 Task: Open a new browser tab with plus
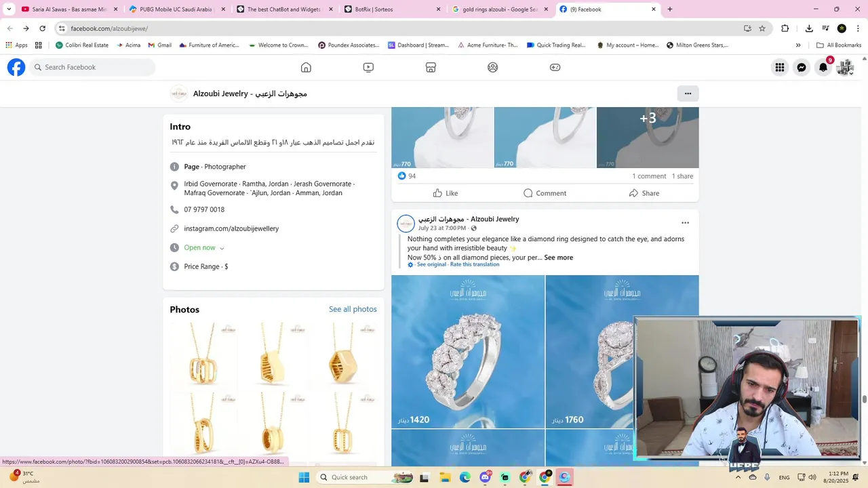click(x=670, y=9)
